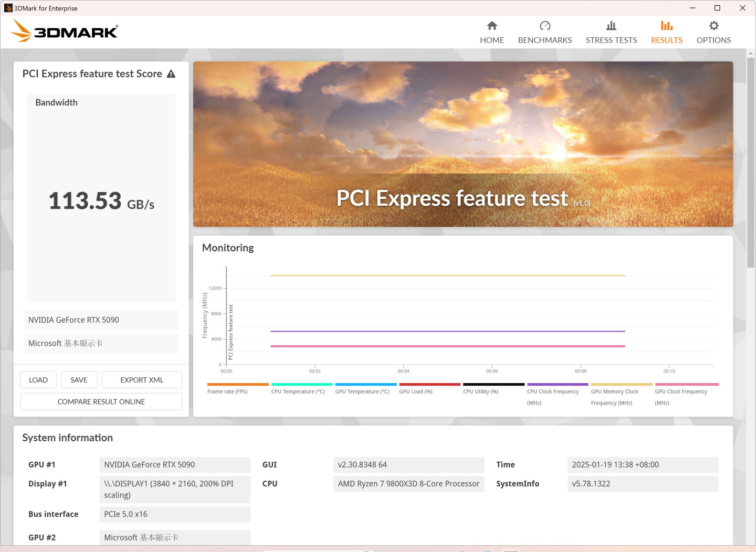Click the PCIe 5.0 x16 bus value
This screenshot has width=756, height=552.
click(175, 514)
